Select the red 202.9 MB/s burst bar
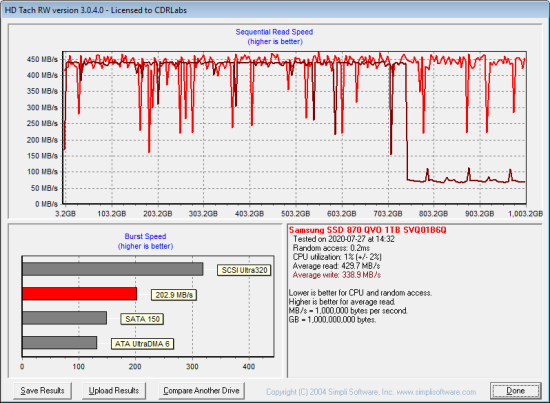The image size is (550, 403). point(80,294)
